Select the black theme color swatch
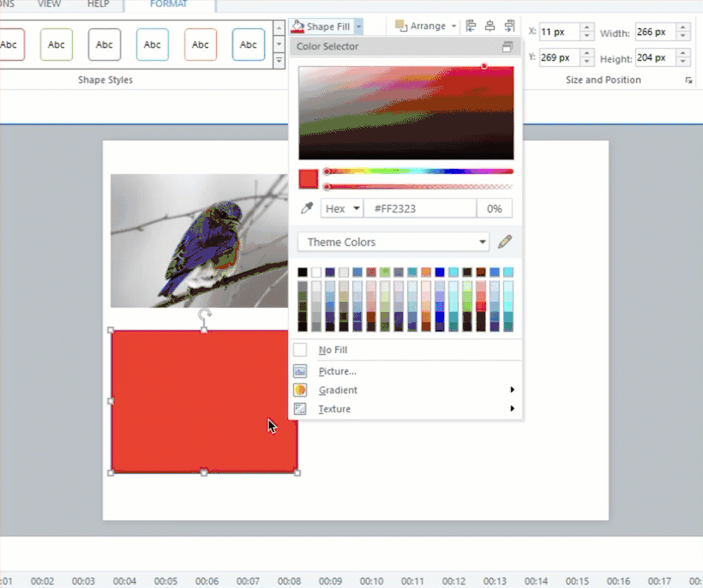703x588 pixels. [x=303, y=273]
